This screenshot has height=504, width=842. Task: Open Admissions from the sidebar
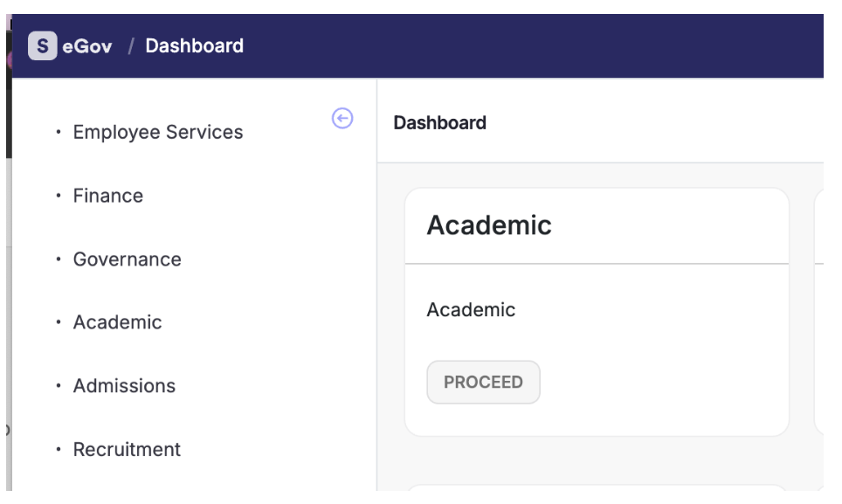pyautogui.click(x=124, y=386)
